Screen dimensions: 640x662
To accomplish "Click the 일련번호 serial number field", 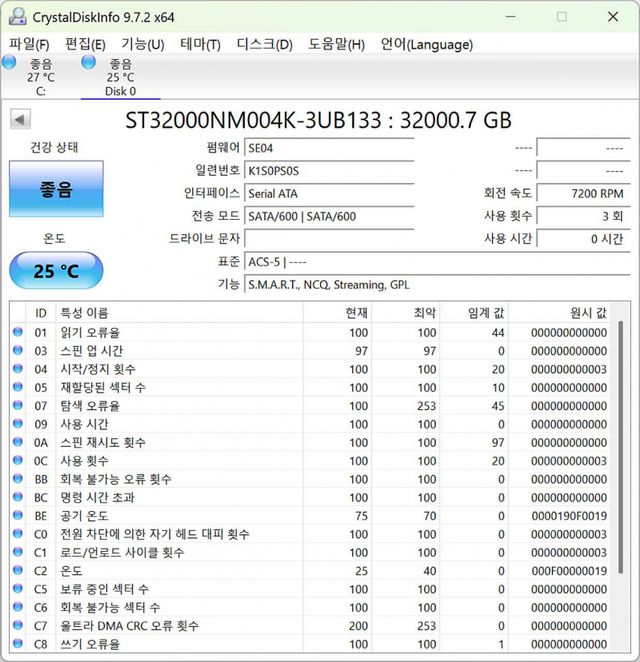I will (x=328, y=170).
